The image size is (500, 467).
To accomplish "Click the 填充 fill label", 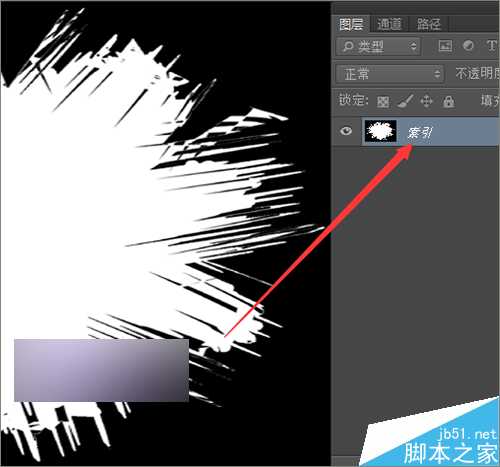I will point(490,101).
